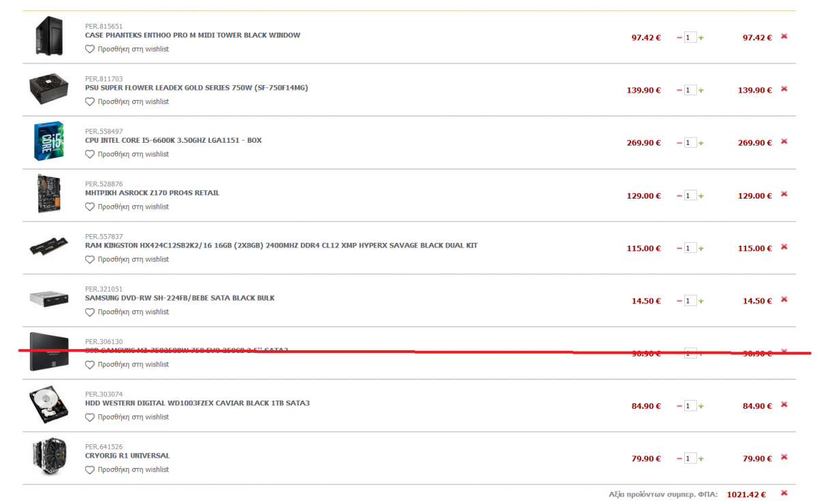The height and width of the screenshot is (504, 817).
Task: Click the quantity field for the Kingston RAM
Action: (690, 248)
